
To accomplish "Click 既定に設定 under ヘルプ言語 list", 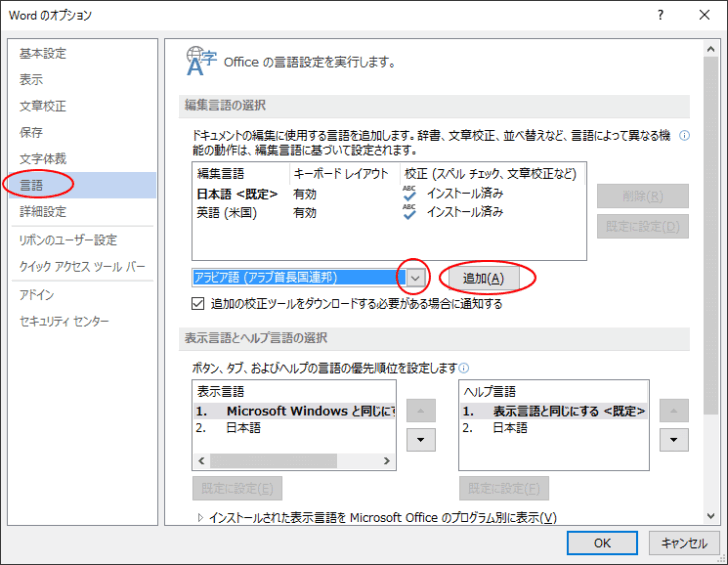I will point(504,488).
